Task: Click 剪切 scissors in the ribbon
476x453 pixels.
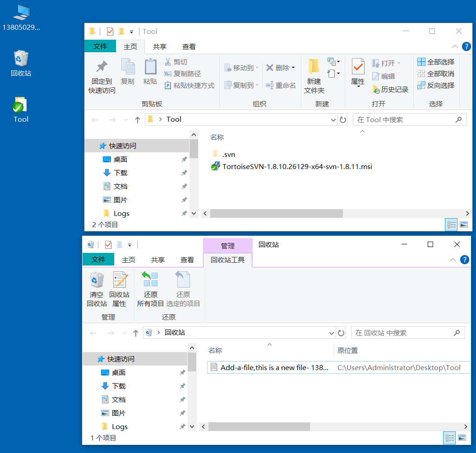Action: (x=176, y=62)
